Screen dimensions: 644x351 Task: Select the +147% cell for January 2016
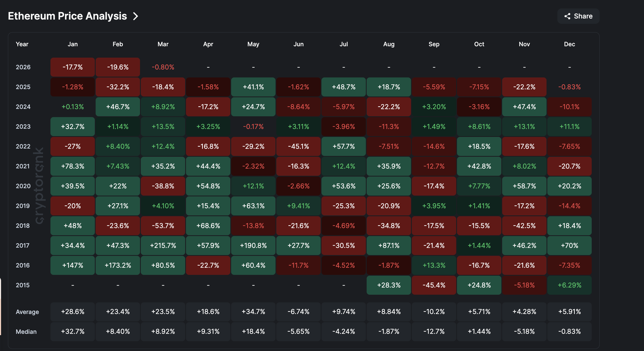pos(73,265)
